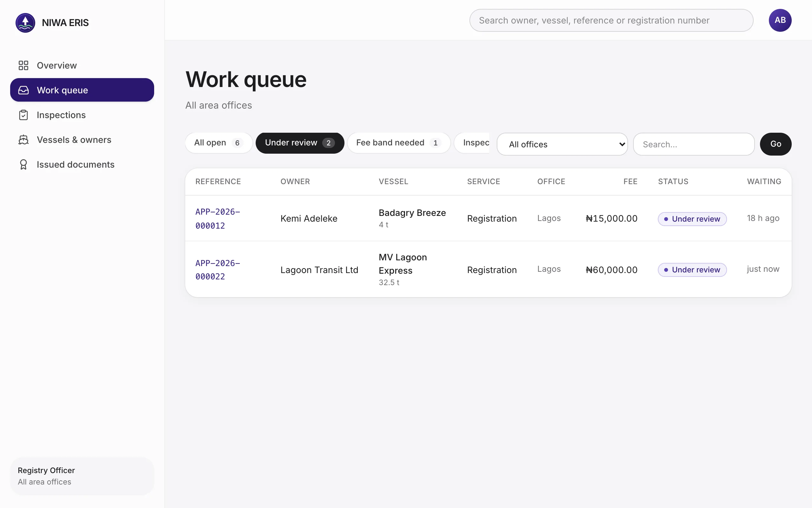This screenshot has width=812, height=508.
Task: Click Registration service for Kemi Adeleke
Action: click(x=492, y=219)
